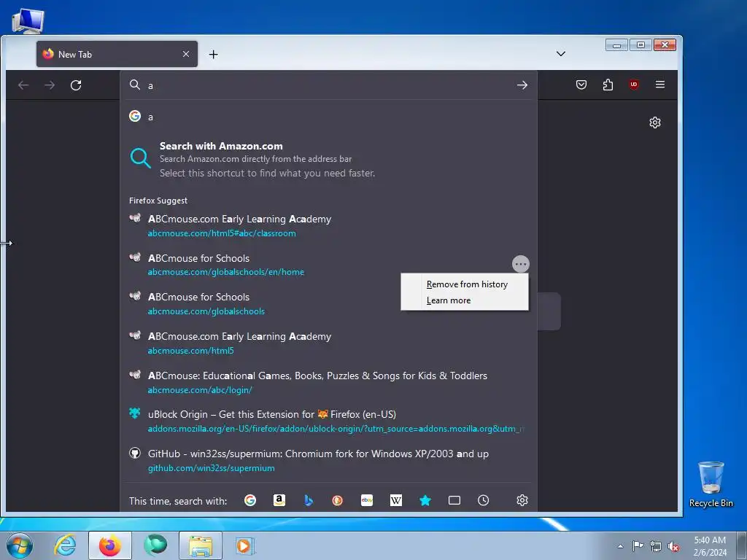Search this time with DuckDuckGo icon

pos(337,500)
